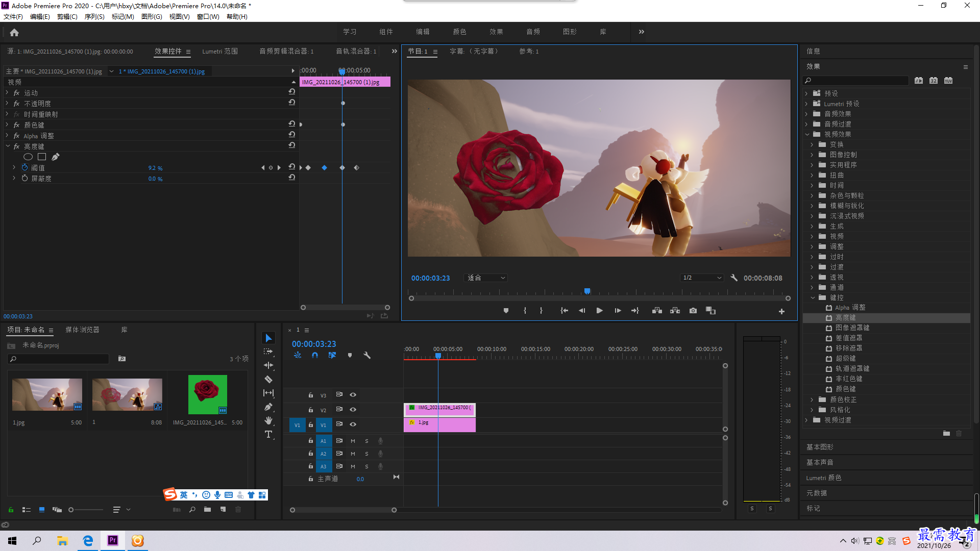Click effects panel search field
Viewport: 980px width, 551px height.
(x=855, y=81)
